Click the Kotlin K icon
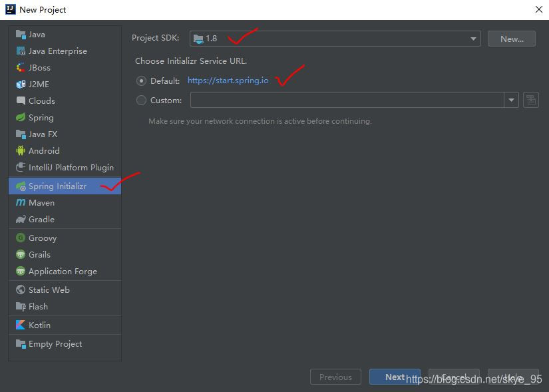This screenshot has height=392, width=549. pos(21,325)
